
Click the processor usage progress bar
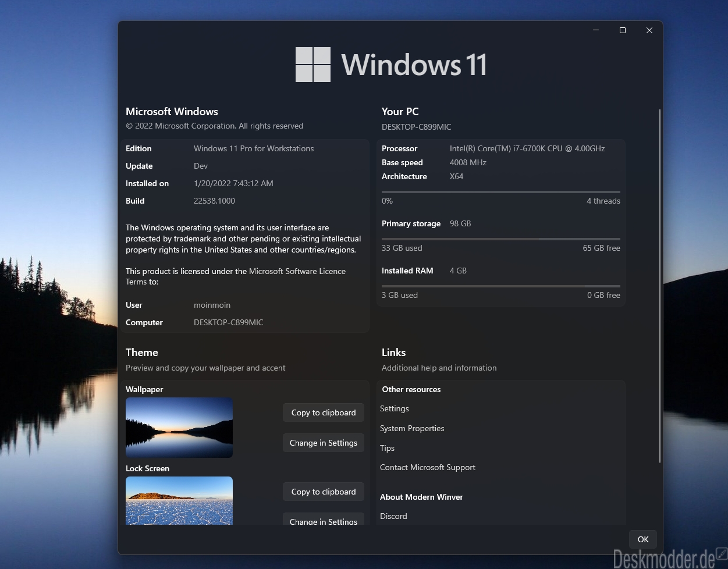pos(501,191)
